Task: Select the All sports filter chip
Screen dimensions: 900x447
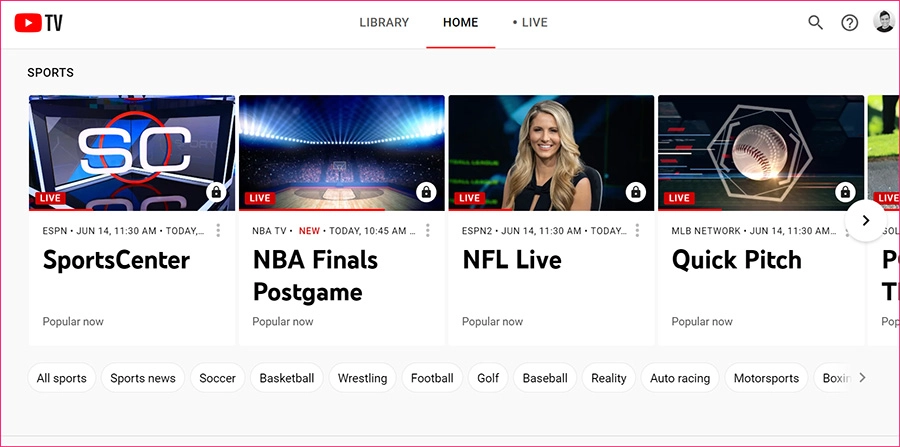Action: tap(61, 378)
